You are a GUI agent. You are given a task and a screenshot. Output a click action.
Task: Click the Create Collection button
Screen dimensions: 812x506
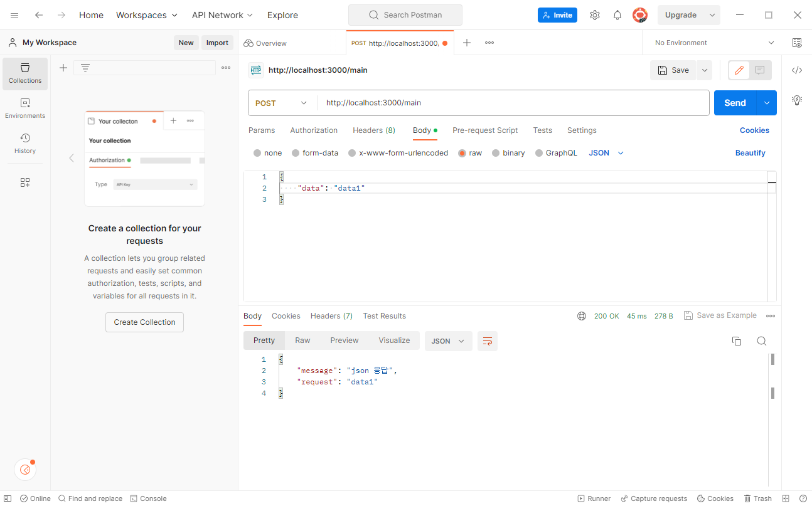(144, 322)
